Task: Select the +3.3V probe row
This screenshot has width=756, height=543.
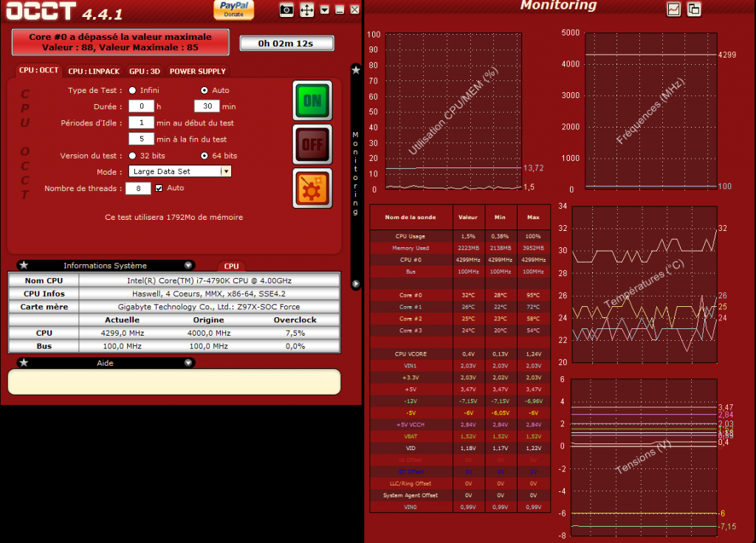Action: point(460,378)
